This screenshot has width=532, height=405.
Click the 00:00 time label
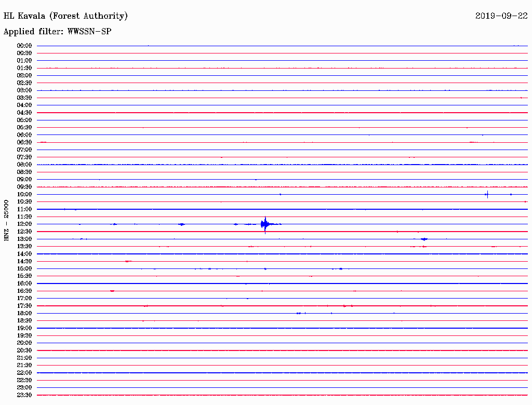[24, 46]
